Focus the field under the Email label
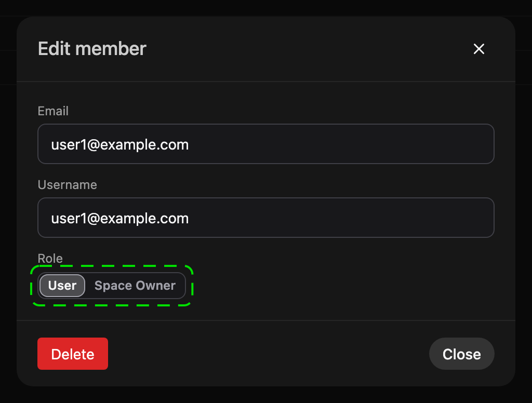 pos(265,144)
